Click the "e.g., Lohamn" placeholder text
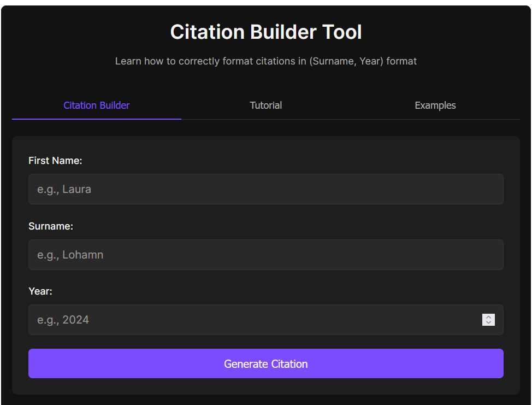The image size is (532, 405). tap(70, 255)
